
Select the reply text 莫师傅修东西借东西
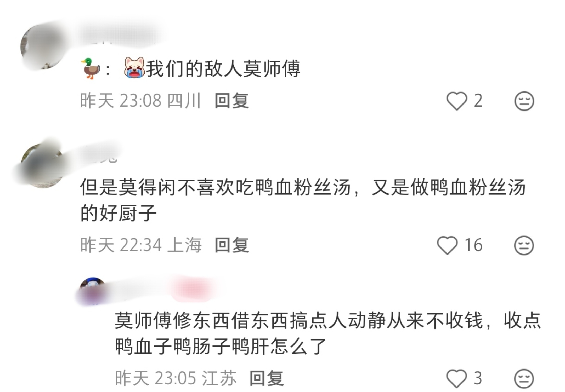[328, 334]
